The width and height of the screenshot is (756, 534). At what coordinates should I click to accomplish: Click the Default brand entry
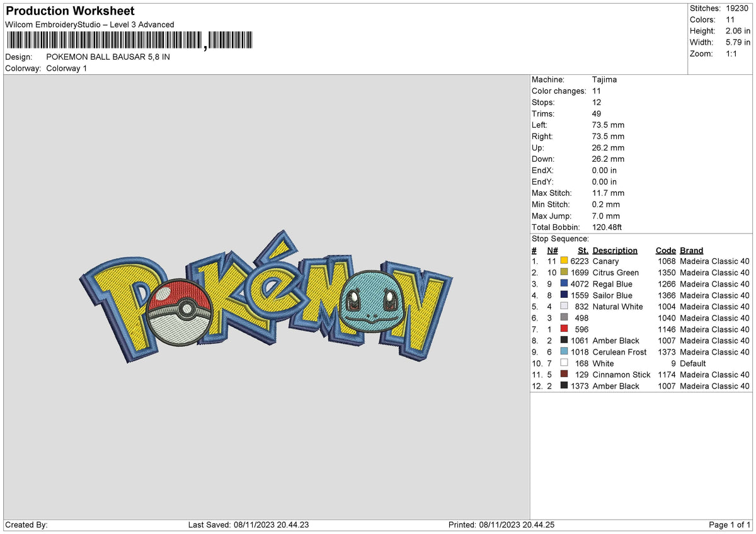(693, 363)
